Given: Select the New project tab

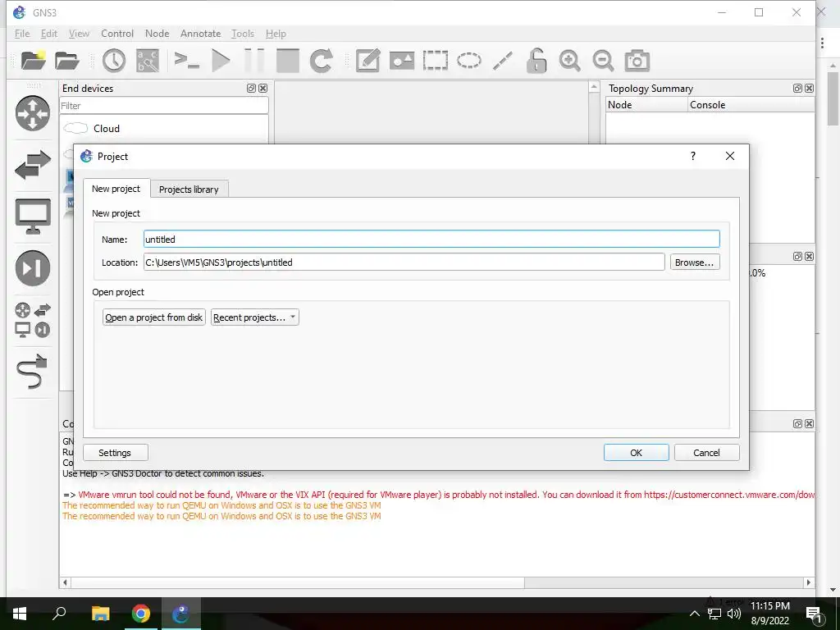Looking at the screenshot, I should 116,189.
